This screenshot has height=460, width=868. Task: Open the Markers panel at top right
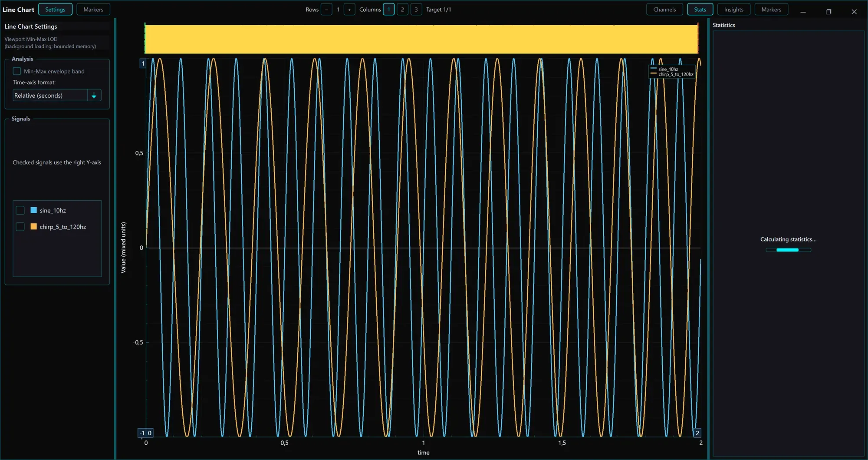(x=771, y=10)
